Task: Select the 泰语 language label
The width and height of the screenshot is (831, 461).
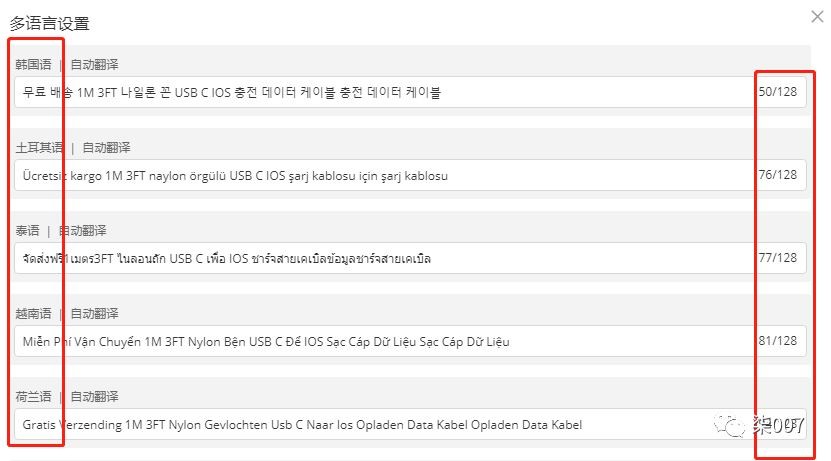Action: (x=28, y=230)
